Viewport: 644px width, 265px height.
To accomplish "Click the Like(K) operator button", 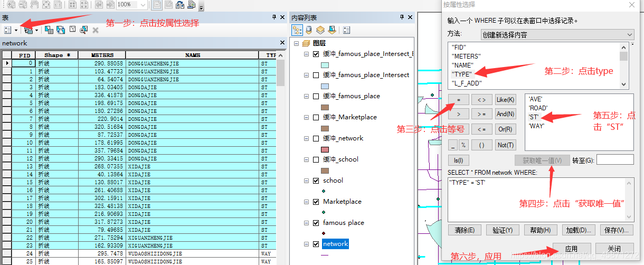I will click(x=505, y=99).
